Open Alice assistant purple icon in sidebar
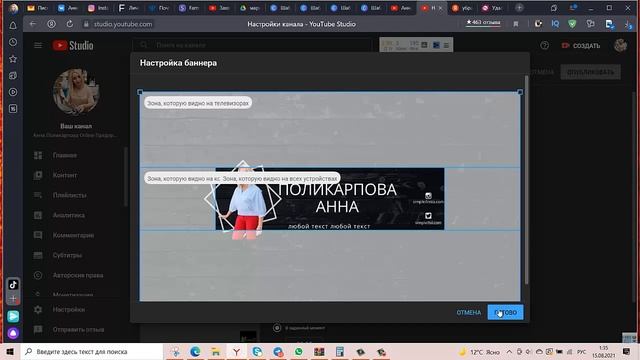 point(13,333)
